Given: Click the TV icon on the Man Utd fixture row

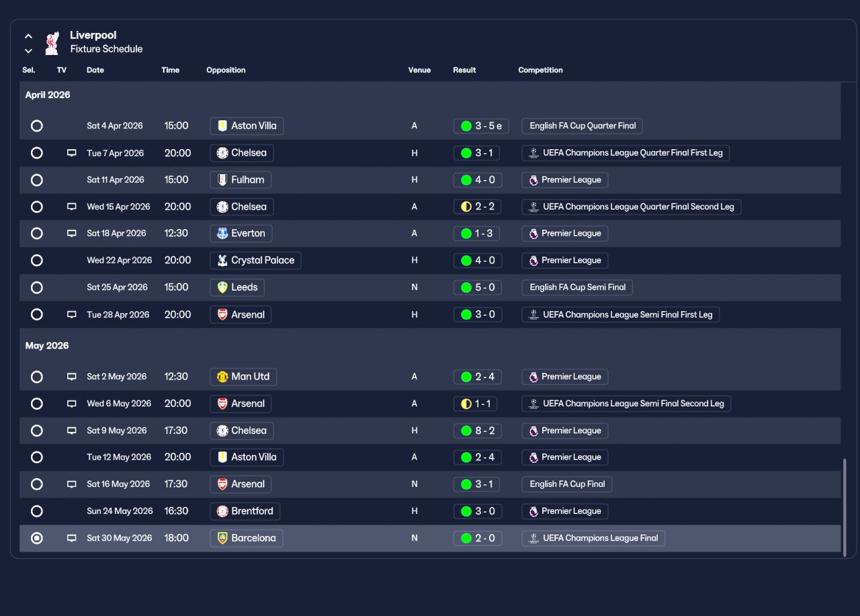Looking at the screenshot, I should (71, 377).
